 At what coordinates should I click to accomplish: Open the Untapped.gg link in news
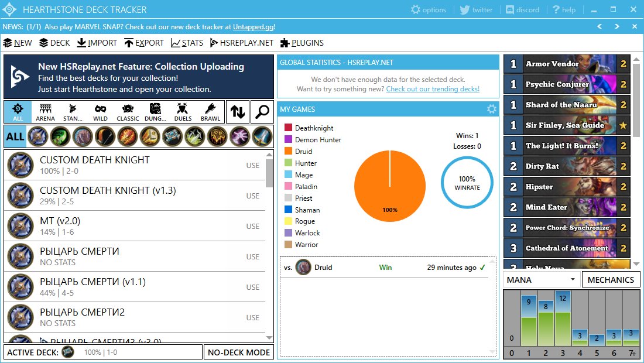pyautogui.click(x=254, y=27)
